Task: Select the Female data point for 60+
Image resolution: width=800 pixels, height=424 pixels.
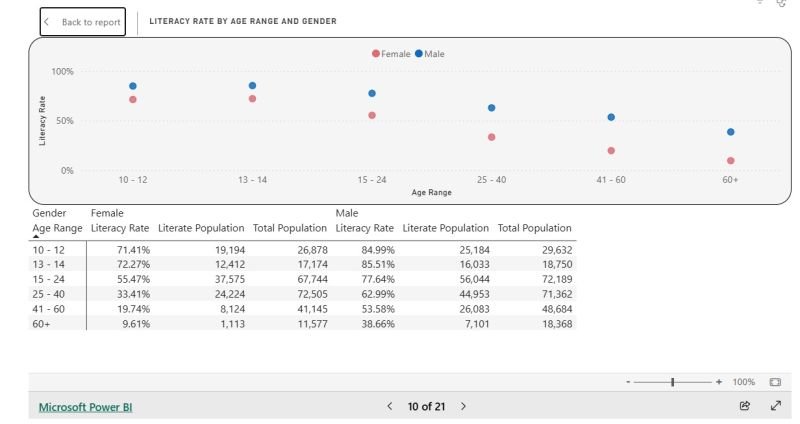Action: click(x=731, y=160)
